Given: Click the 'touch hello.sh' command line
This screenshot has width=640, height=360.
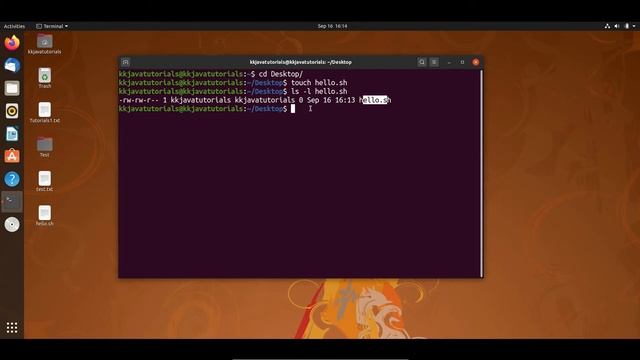Looking at the screenshot, I should [x=319, y=83].
